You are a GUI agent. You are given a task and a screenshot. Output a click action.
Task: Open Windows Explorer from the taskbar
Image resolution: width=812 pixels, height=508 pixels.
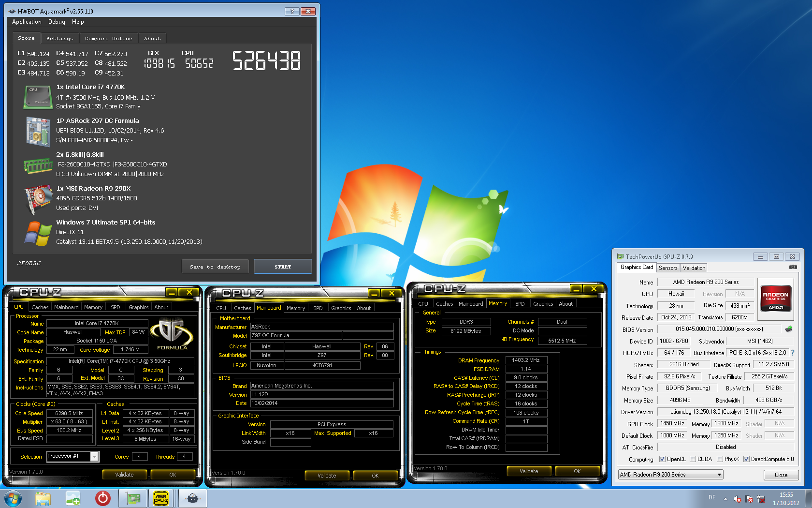[43, 498]
